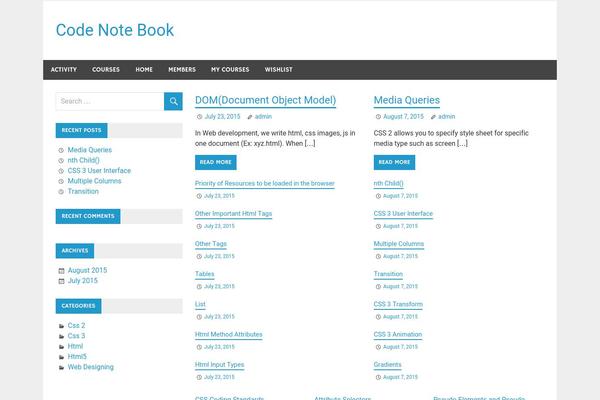600x400 pixels.
Task: Click clock icon next to sidebar nth Child()
Action: 61,161
